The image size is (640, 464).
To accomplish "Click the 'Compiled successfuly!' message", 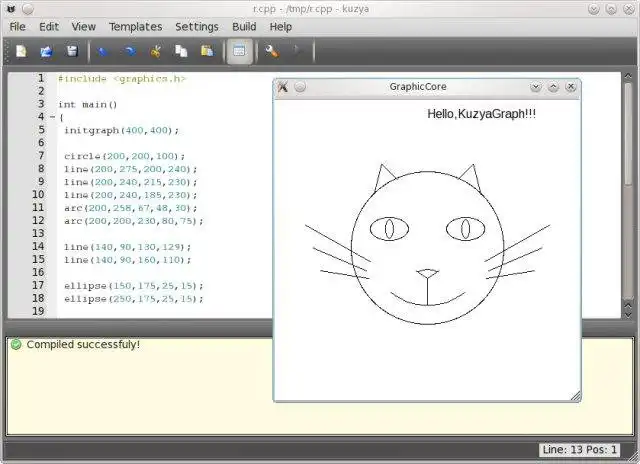I will [83, 344].
